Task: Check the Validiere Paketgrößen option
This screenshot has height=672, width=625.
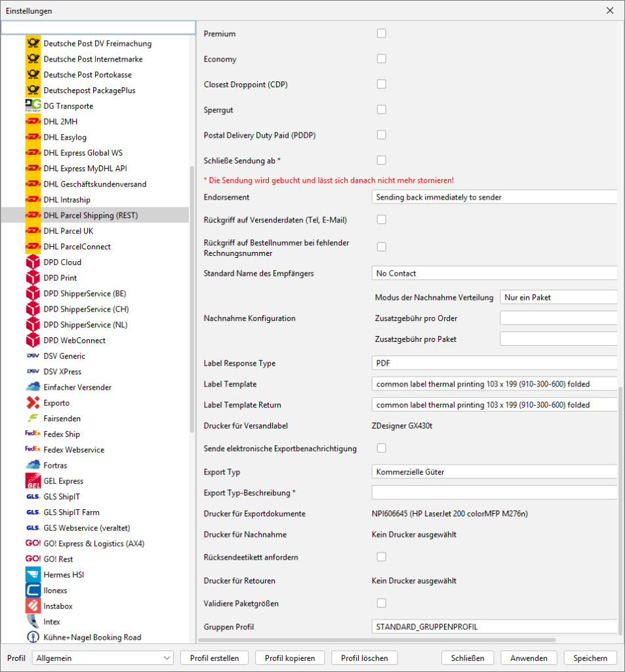Action: [x=381, y=603]
